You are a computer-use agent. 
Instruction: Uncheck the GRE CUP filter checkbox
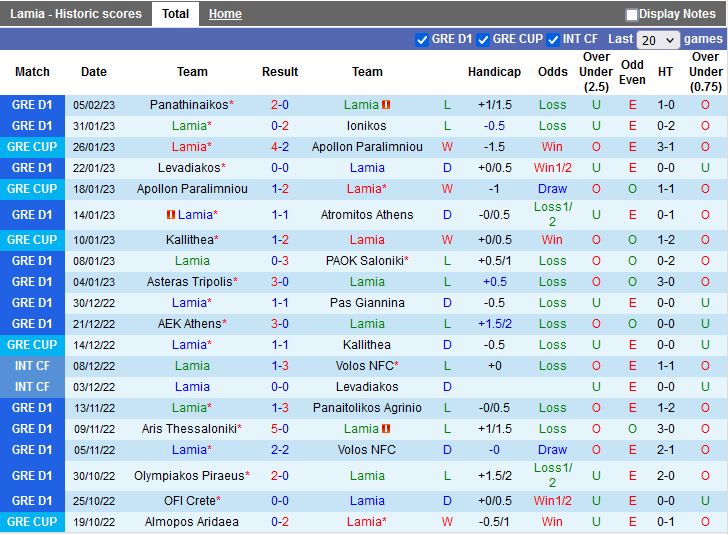483,40
